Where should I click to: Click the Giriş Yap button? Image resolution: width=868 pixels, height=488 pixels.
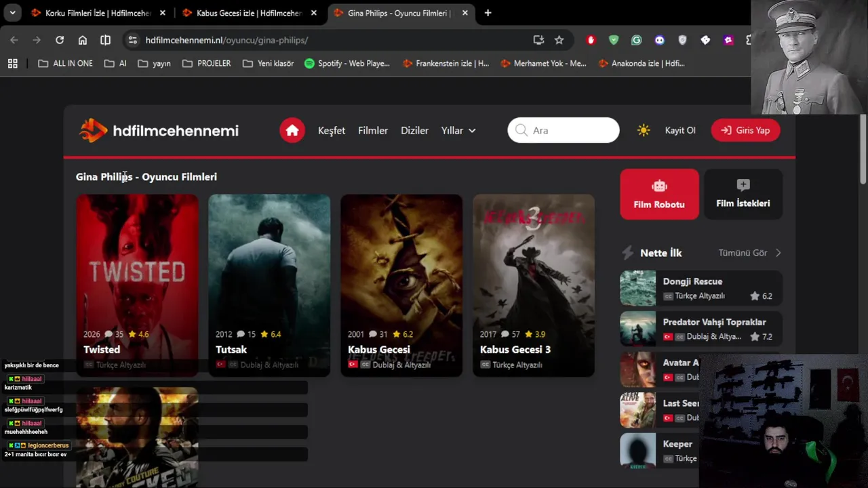click(745, 130)
